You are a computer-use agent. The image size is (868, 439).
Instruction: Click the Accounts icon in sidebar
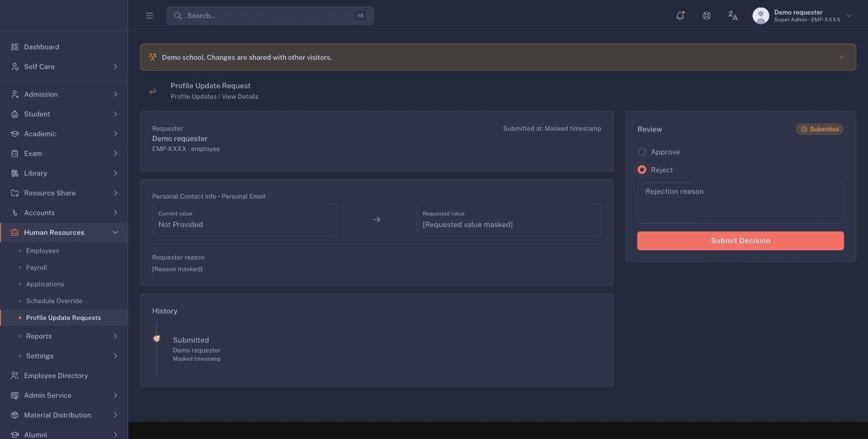coord(15,213)
